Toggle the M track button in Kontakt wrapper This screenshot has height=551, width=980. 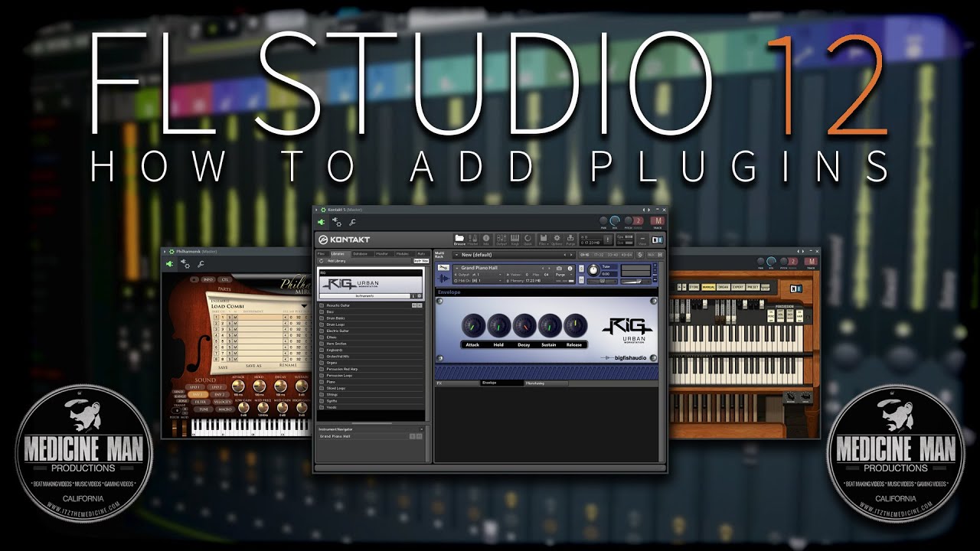click(x=658, y=221)
